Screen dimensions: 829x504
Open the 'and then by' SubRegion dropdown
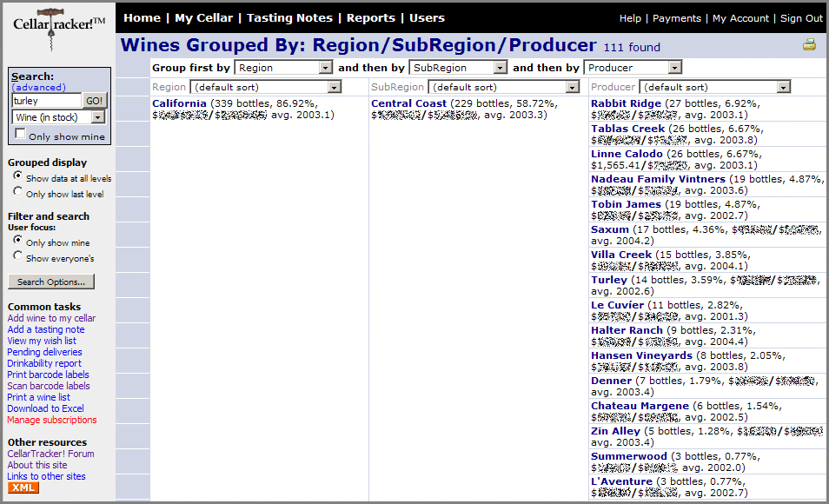point(458,68)
